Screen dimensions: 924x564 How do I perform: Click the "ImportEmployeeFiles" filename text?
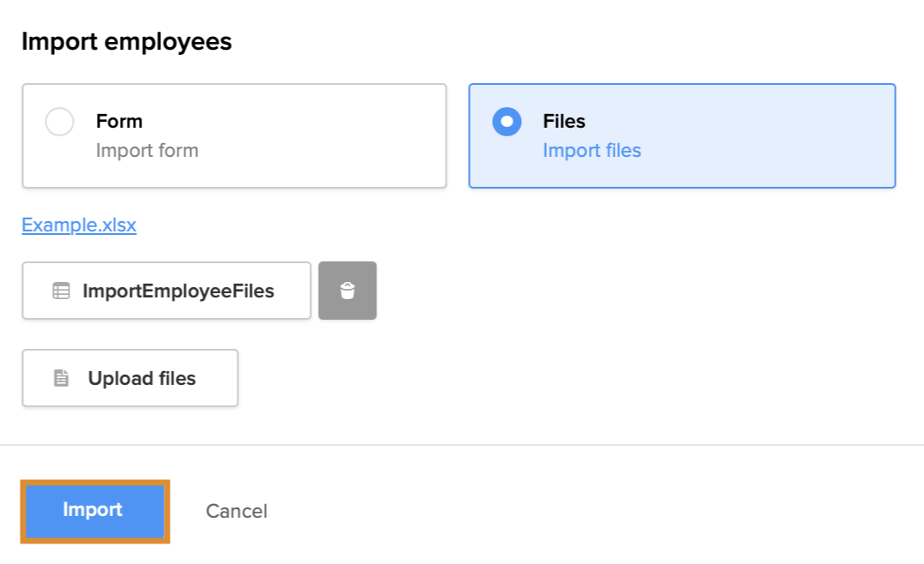click(x=178, y=291)
